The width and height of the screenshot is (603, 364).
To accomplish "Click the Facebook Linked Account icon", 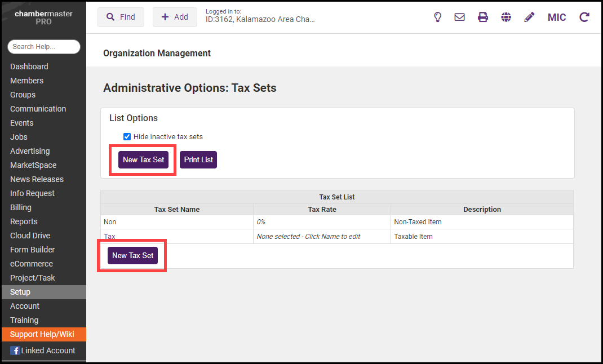I will [15, 350].
